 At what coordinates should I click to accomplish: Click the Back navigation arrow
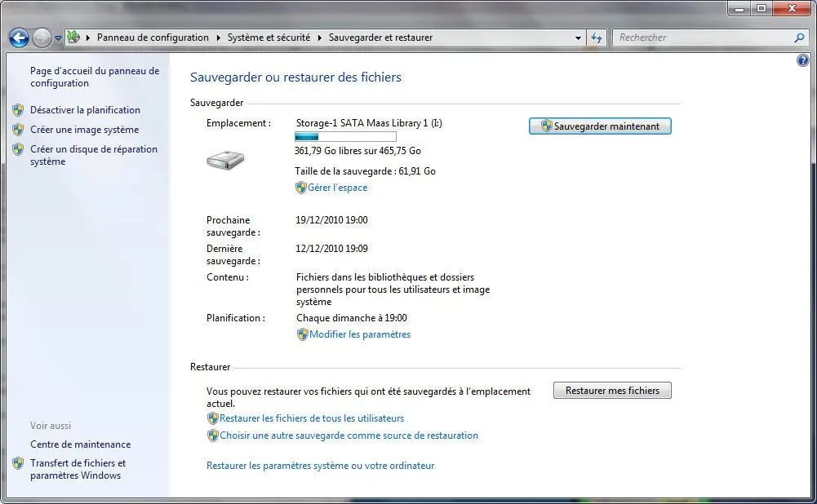(x=19, y=38)
